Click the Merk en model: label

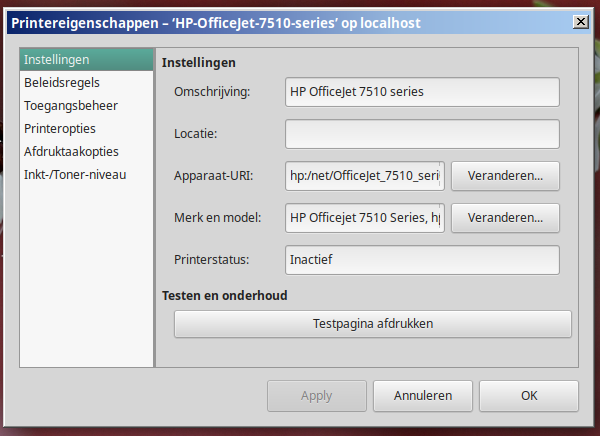click(x=217, y=218)
